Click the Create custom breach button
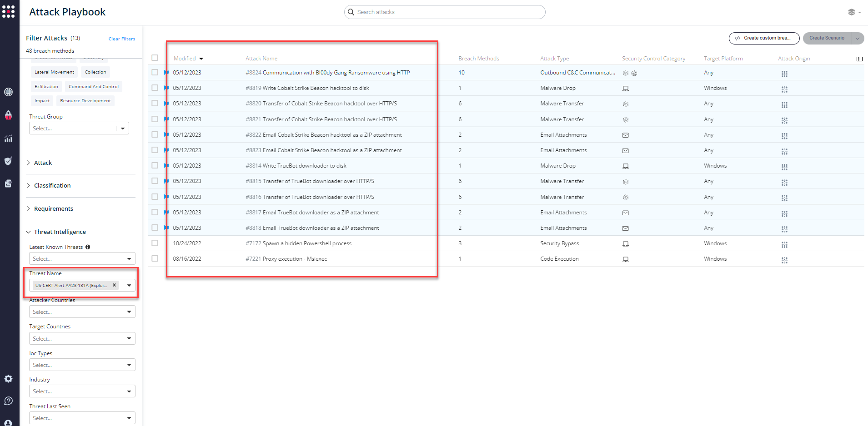 [x=764, y=38]
